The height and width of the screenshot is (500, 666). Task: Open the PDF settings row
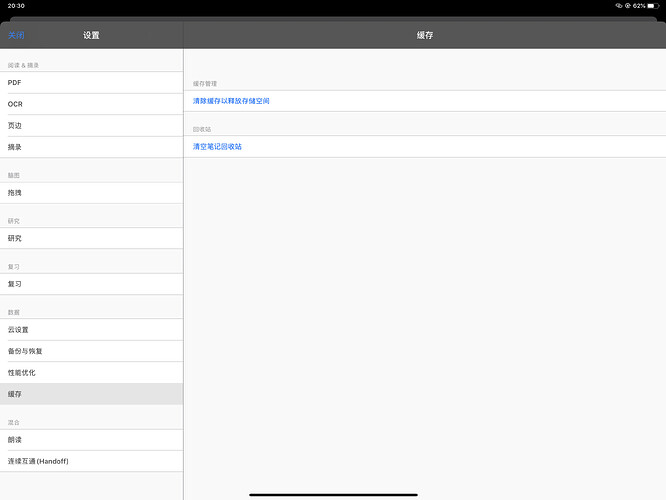[x=91, y=83]
